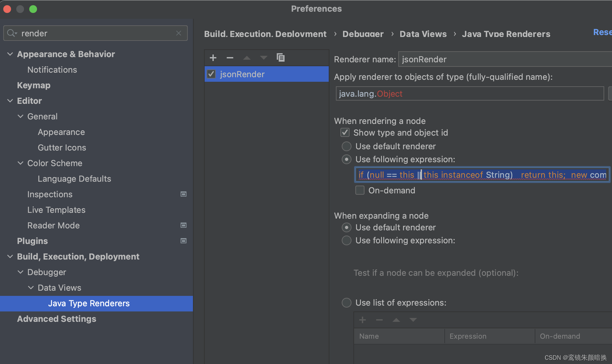This screenshot has height=364, width=612.
Task: Click the Debugger breadcrumb
Action: 363,34
